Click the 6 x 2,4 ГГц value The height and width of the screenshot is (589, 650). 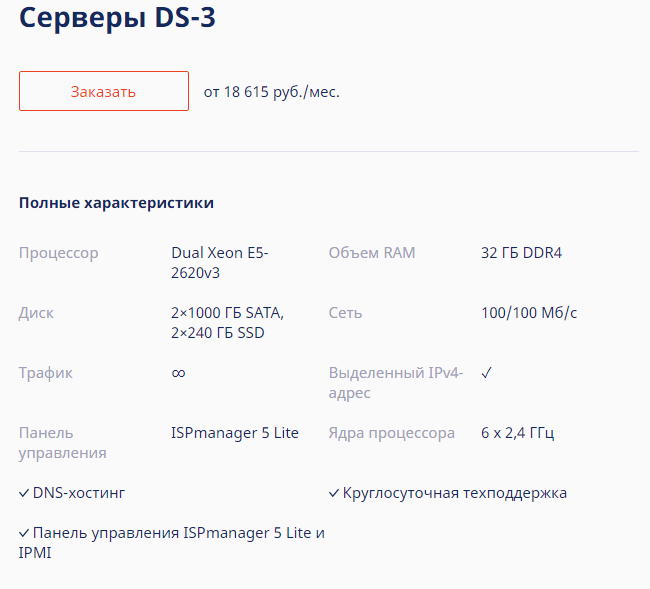[517, 433]
